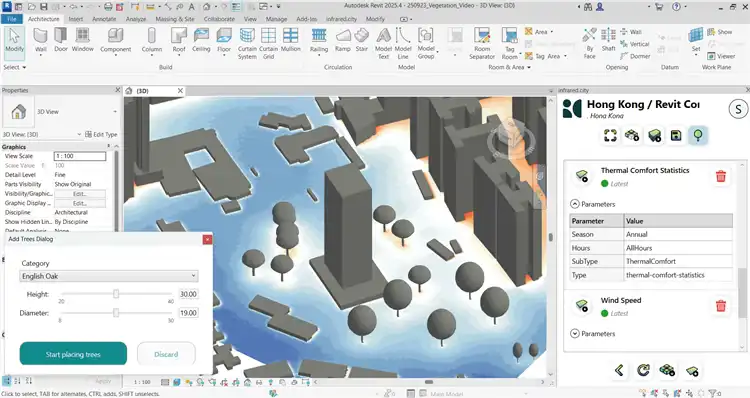Select the Stair tool

point(362,40)
